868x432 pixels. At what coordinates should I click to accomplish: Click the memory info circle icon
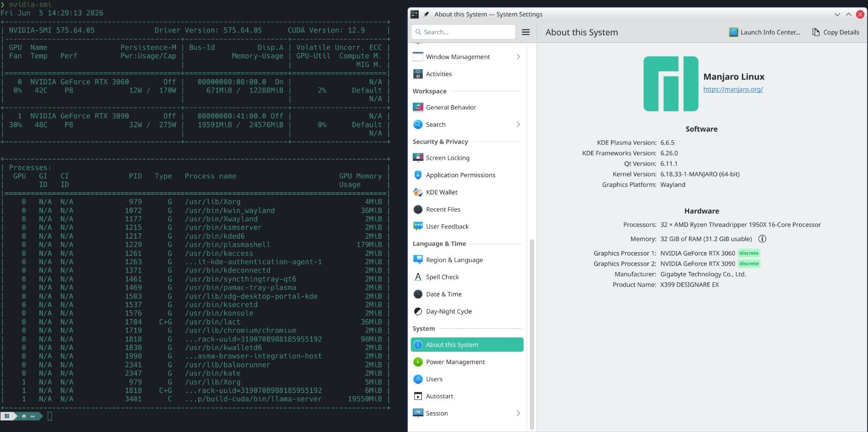[x=762, y=239]
